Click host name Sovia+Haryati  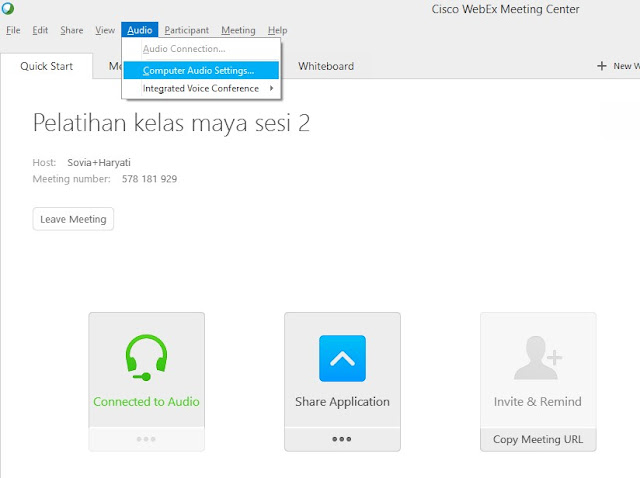pyautogui.click(x=99, y=162)
